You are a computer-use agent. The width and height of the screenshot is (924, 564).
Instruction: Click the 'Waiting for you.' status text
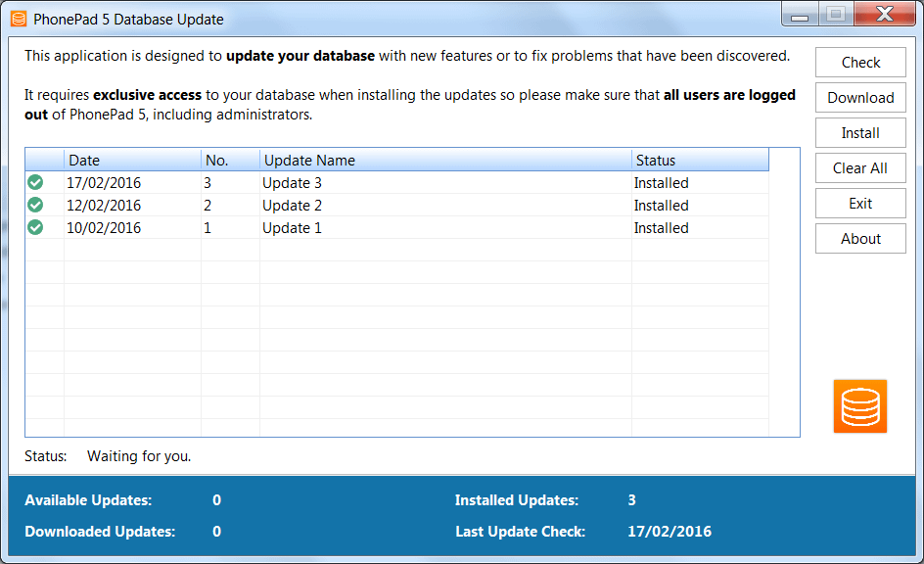click(139, 456)
